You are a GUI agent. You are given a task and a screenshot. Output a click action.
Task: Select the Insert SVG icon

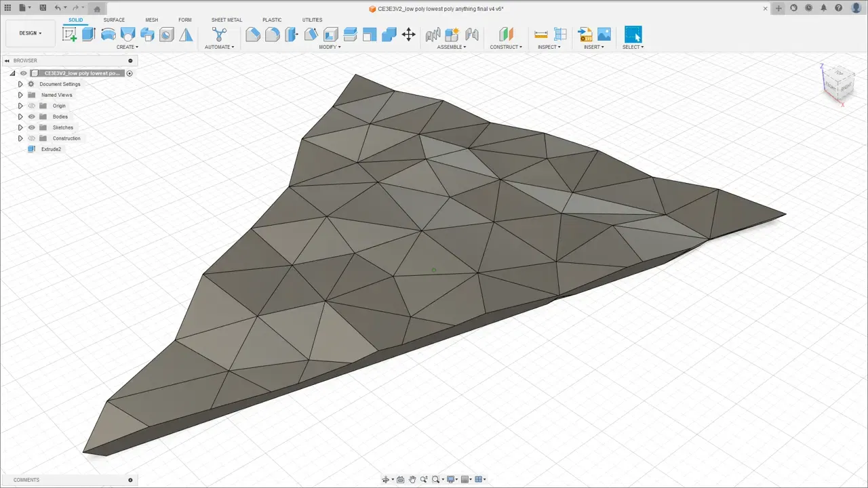click(x=585, y=35)
